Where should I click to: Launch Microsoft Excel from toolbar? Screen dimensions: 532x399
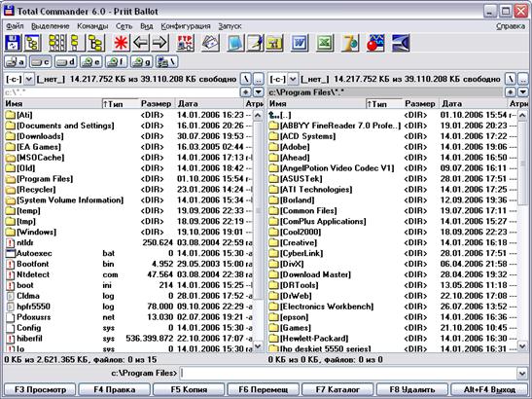(x=325, y=43)
